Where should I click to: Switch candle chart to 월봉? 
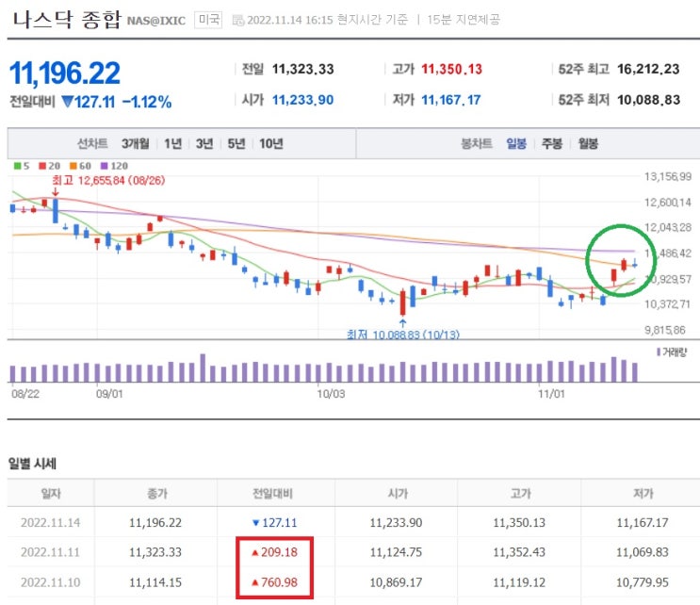click(x=588, y=144)
